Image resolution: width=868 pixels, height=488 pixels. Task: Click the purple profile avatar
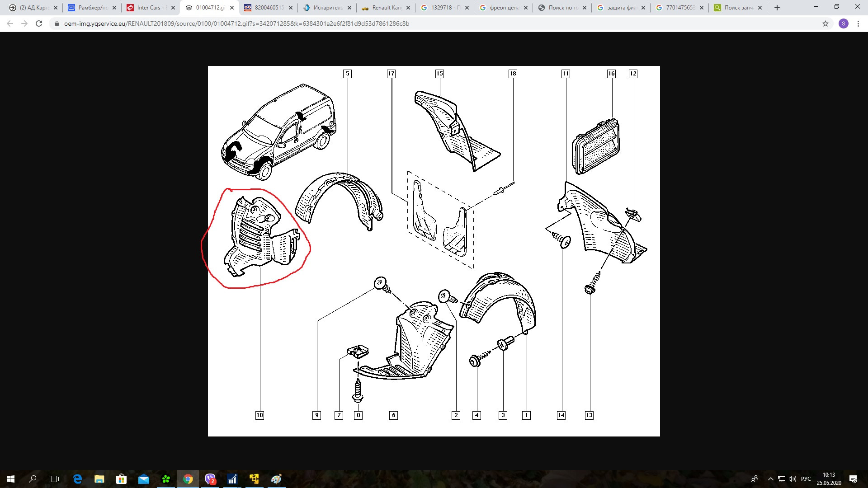coord(843,23)
